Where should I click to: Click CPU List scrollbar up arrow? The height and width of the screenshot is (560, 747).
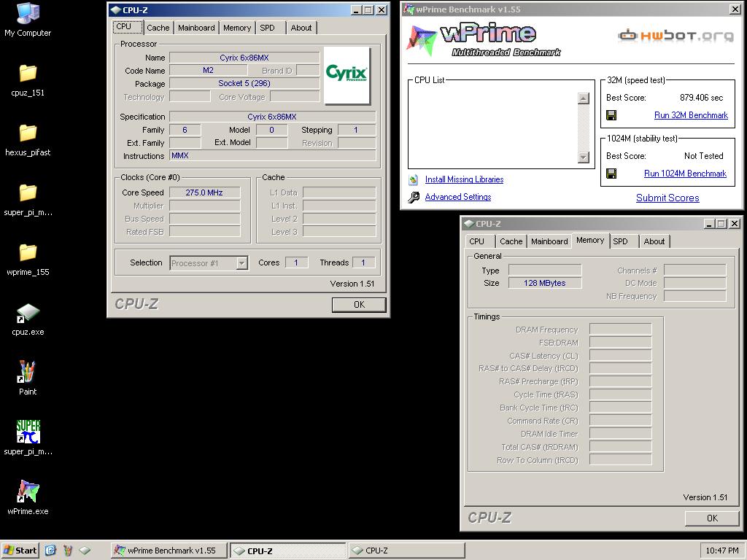point(583,98)
